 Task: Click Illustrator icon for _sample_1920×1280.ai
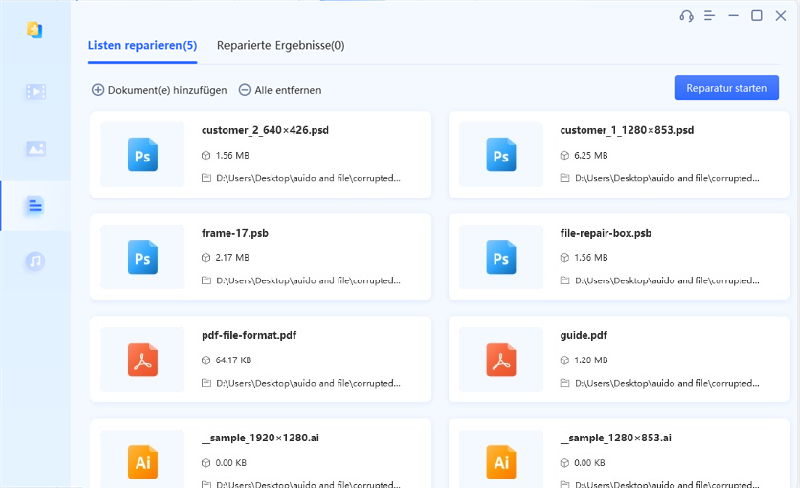pos(143,462)
